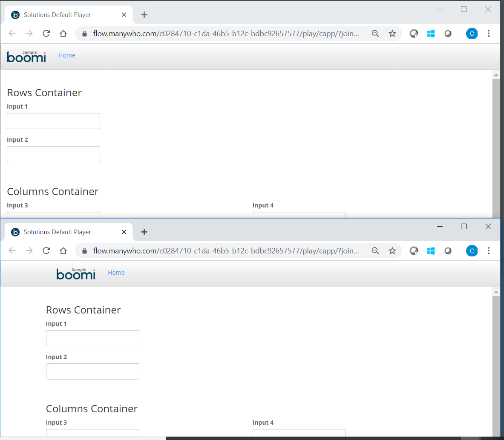Click the padlock security icon in address bar
Screen dimensions: 504x440
tap(84, 250)
